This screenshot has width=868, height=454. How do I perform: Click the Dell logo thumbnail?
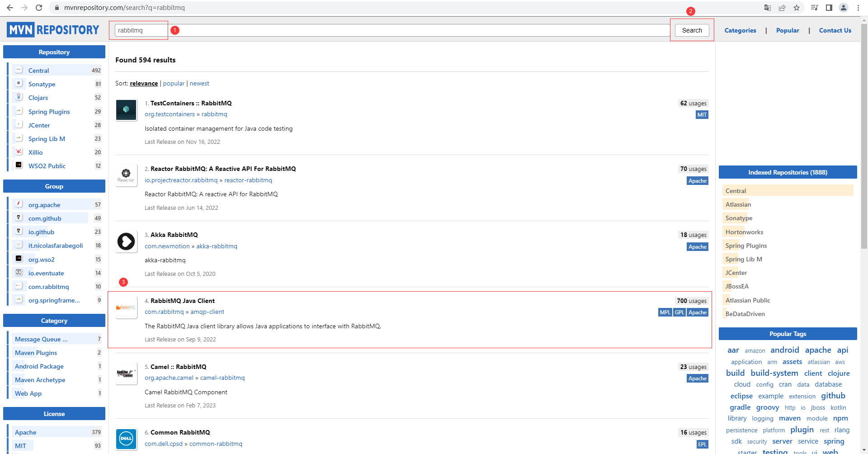pyautogui.click(x=126, y=439)
